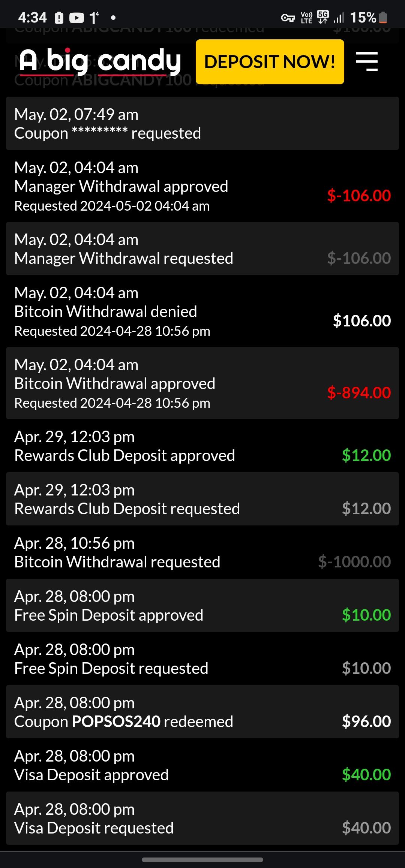Select the masked coupon requested row
Viewport: 405px width, 868px height.
pos(202,123)
